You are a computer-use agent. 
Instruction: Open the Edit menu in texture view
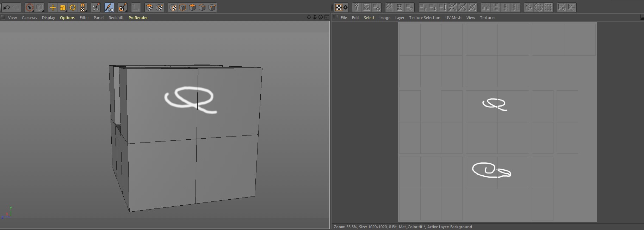(355, 18)
